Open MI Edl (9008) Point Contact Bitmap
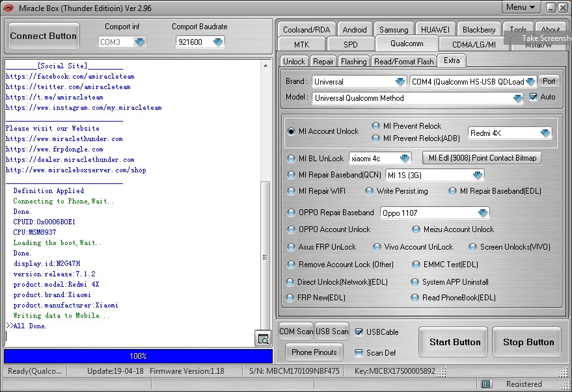572x392 pixels. (482, 158)
